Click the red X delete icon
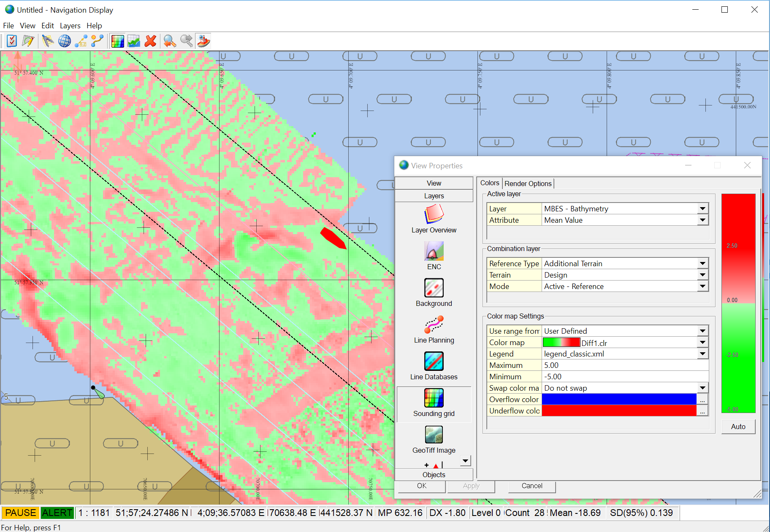This screenshot has height=532, width=770. [150, 41]
